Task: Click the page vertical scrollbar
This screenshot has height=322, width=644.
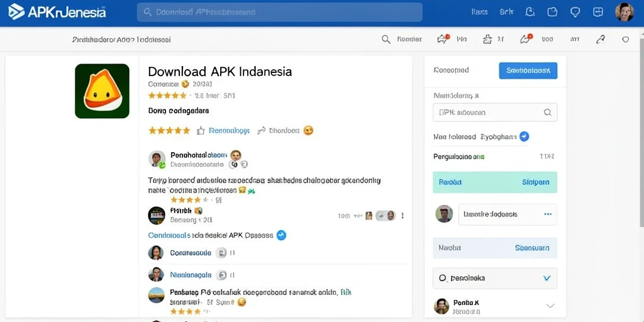Action: pos(641,131)
